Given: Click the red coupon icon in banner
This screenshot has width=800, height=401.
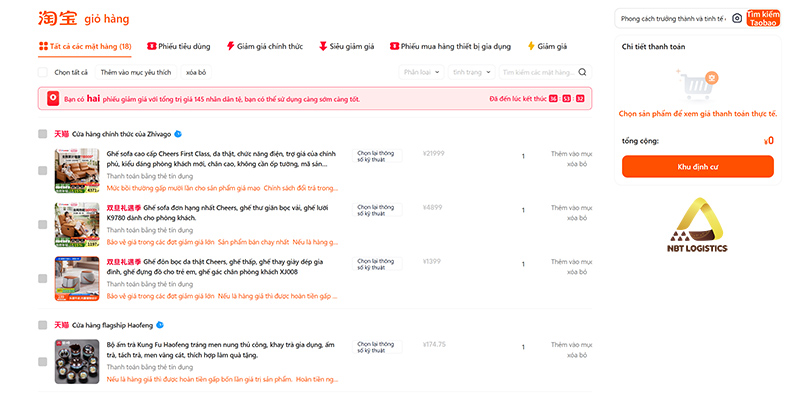Looking at the screenshot, I should click(53, 98).
